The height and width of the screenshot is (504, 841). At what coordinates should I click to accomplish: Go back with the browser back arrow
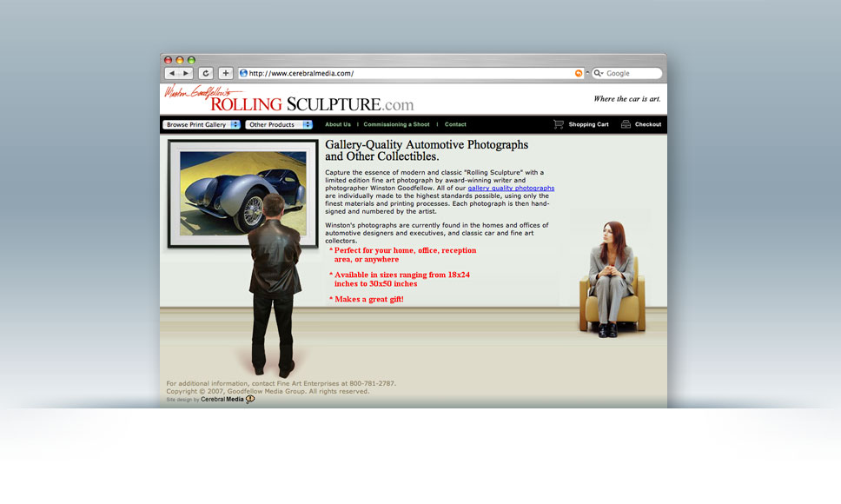(172, 74)
